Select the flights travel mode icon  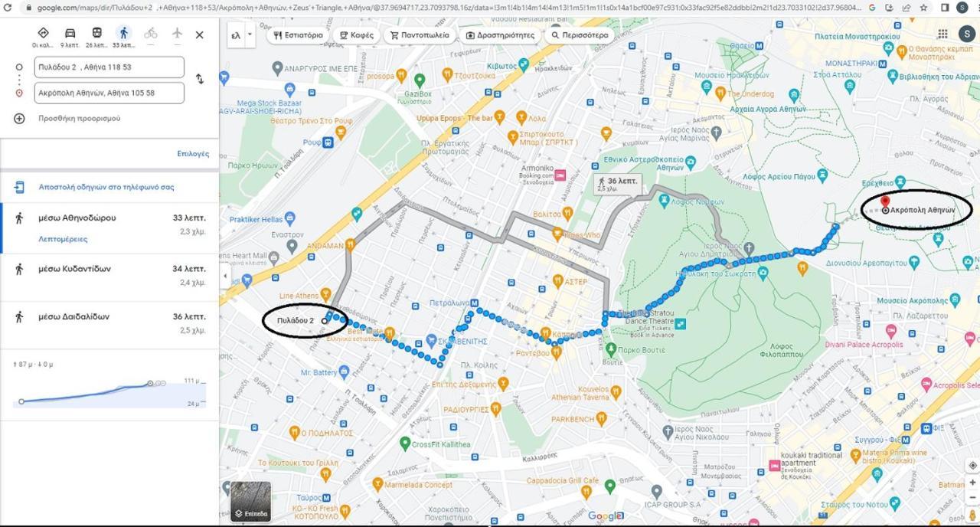tap(178, 33)
